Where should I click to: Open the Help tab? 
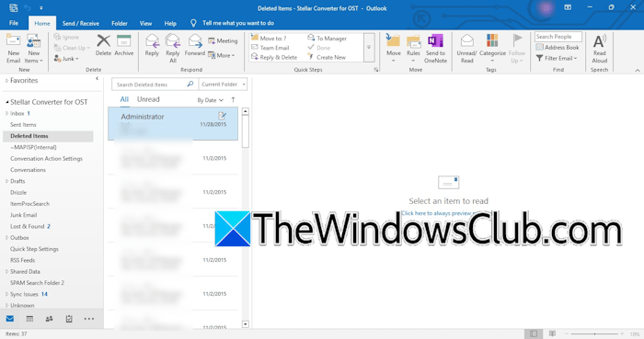170,23
